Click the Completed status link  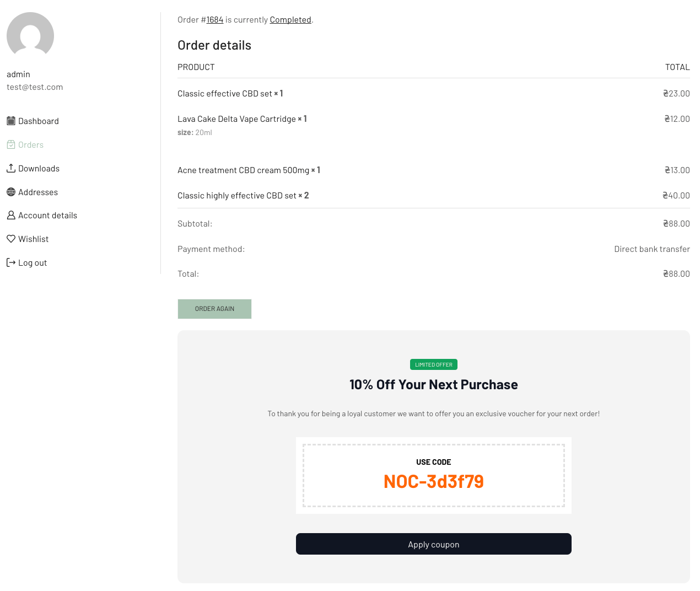click(290, 20)
